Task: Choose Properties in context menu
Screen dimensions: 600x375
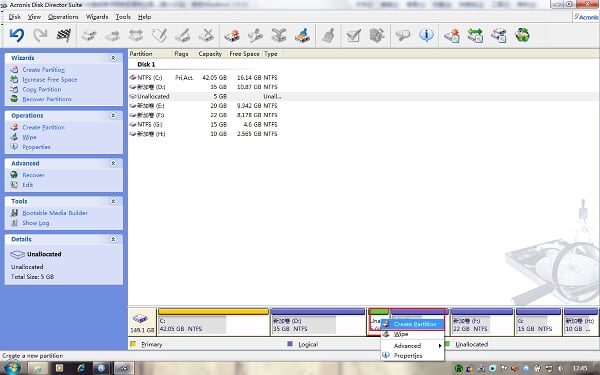Action: coord(412,355)
